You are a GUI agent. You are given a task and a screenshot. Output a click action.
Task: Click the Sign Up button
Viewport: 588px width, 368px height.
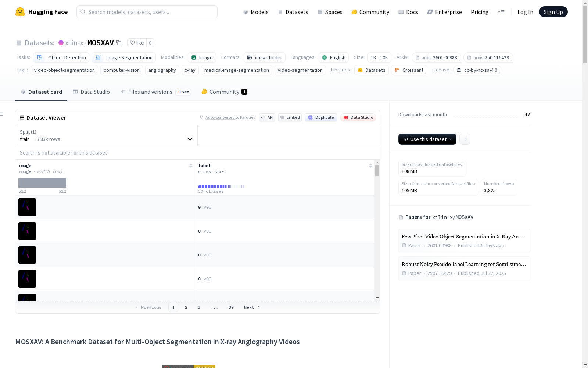coord(553,12)
